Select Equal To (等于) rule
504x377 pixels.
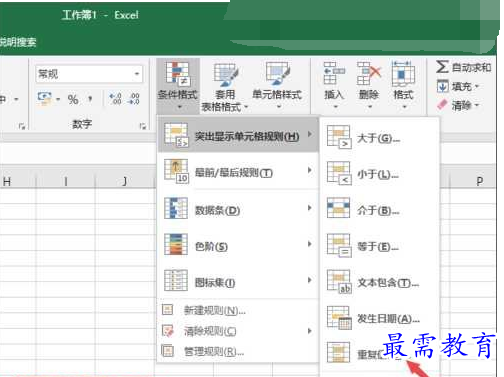coord(379,247)
